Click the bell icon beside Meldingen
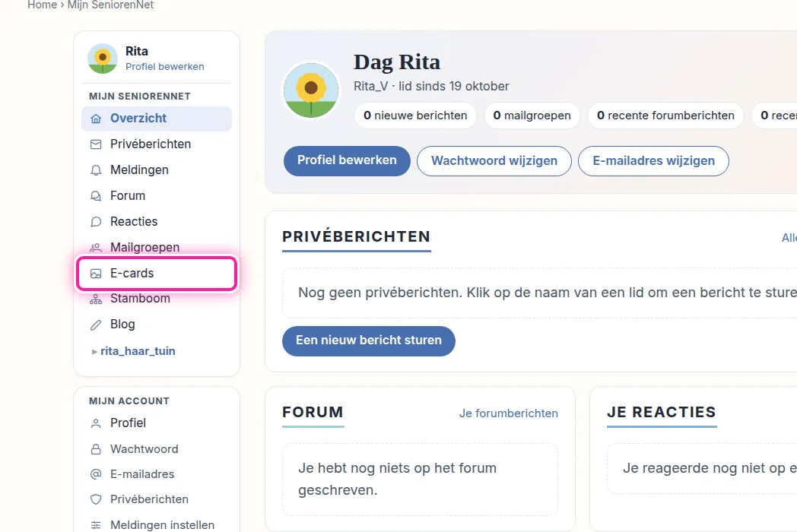This screenshot has width=797, height=532. pos(96,170)
